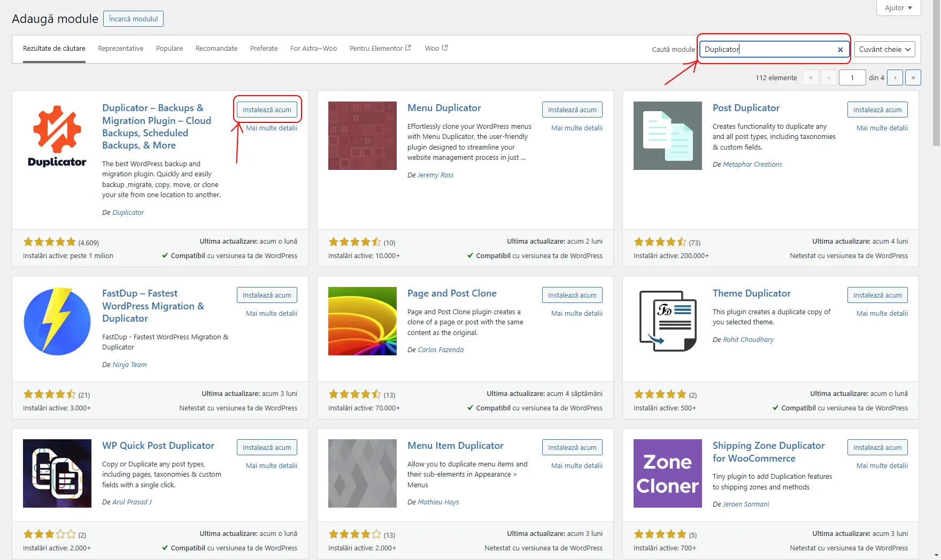Install Shipping Zone Duplicator plugin
Viewport: 941px width, 560px height.
click(877, 447)
